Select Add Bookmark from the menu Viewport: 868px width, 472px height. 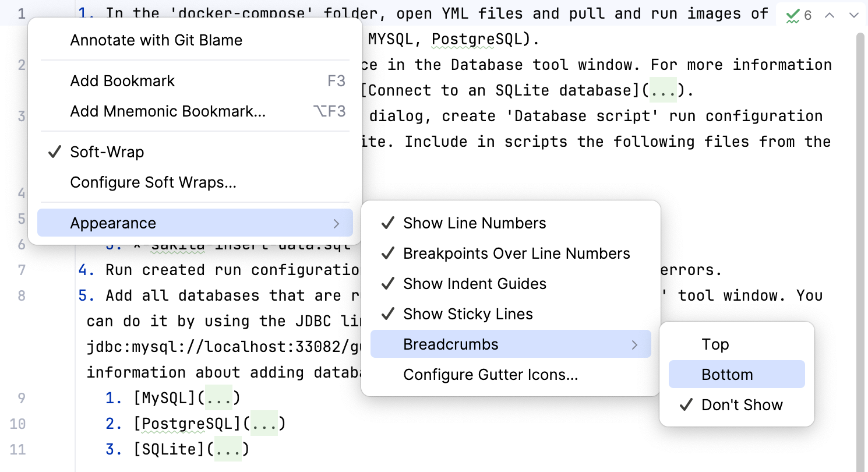122,81
